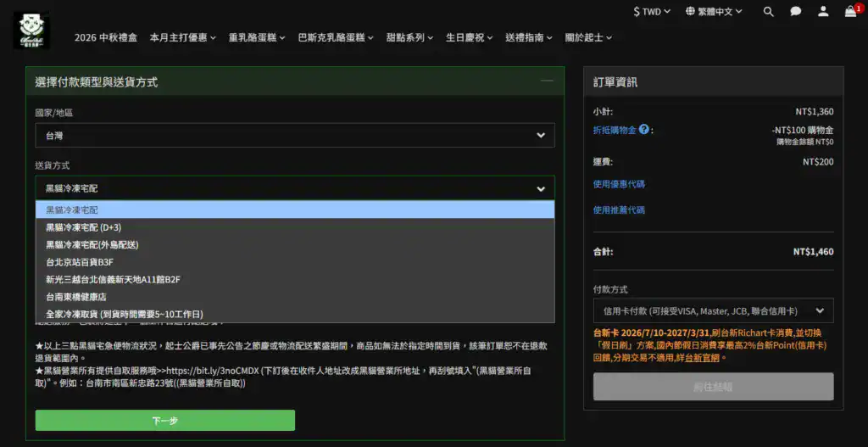
Task: Open the user account icon
Action: 823,12
